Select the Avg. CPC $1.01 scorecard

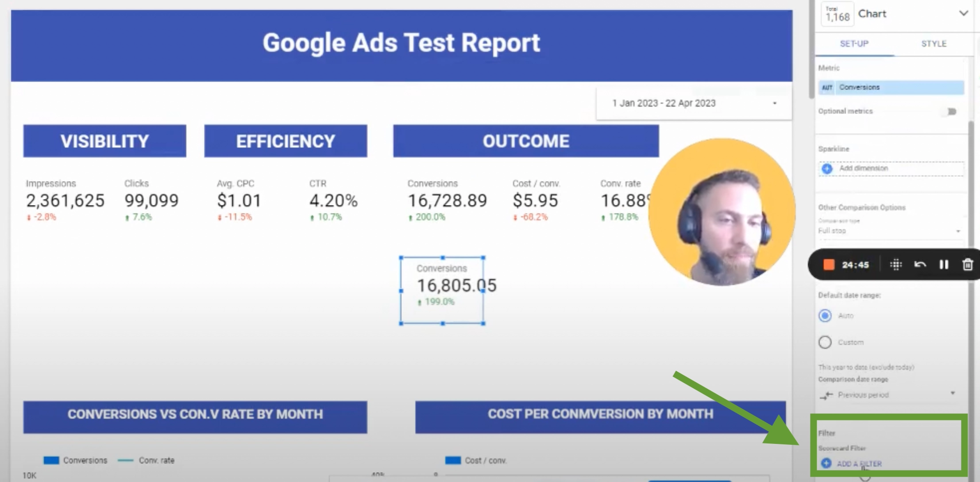pos(239,200)
